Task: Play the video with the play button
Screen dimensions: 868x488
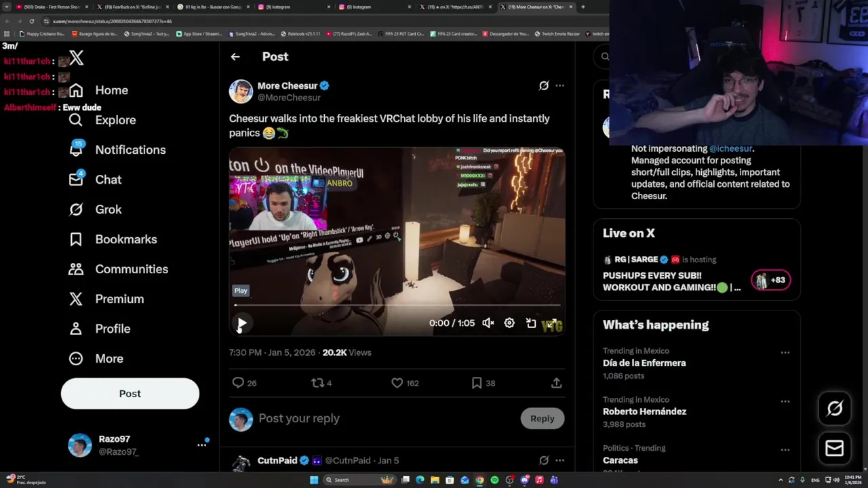Action: [241, 323]
